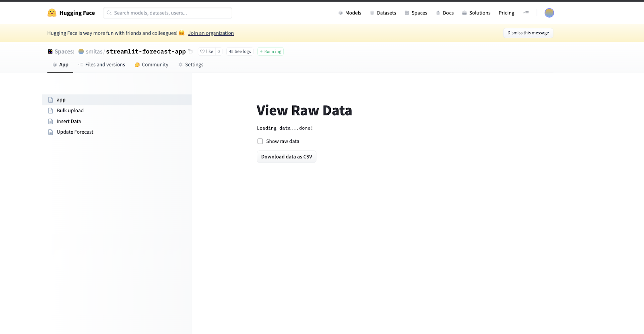The image size is (644, 334).
Task: Expand the more options menu in navbar
Action: (526, 13)
